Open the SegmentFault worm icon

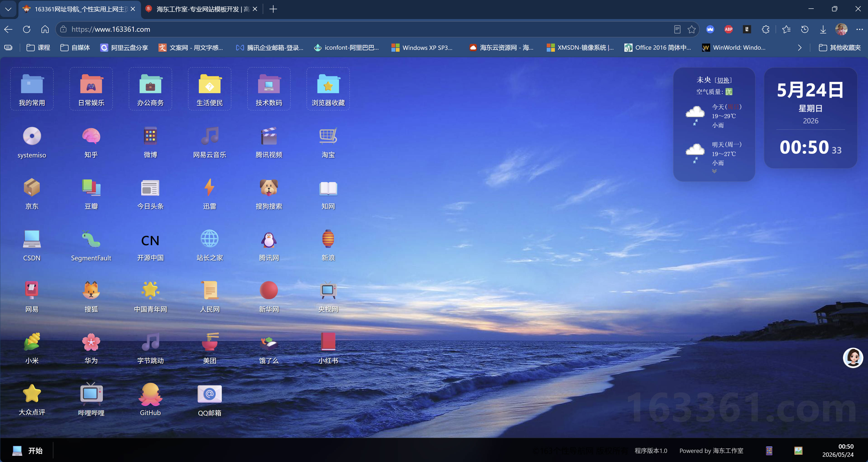pos(91,239)
